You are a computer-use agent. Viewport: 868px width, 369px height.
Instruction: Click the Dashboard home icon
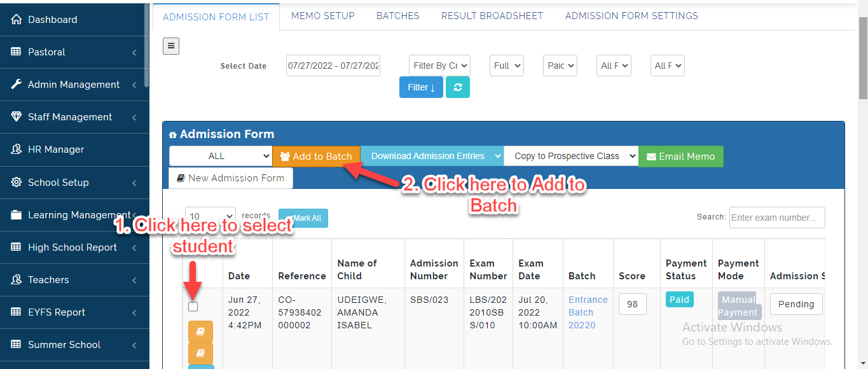(x=17, y=20)
